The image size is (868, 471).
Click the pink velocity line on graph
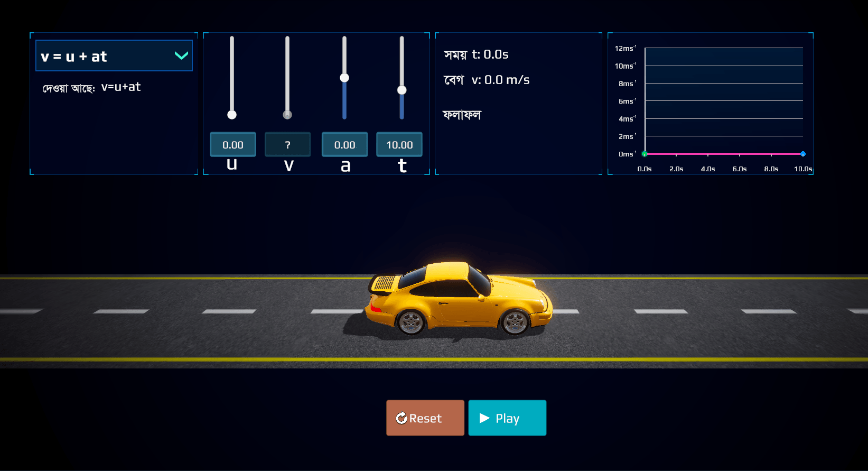[724, 154]
